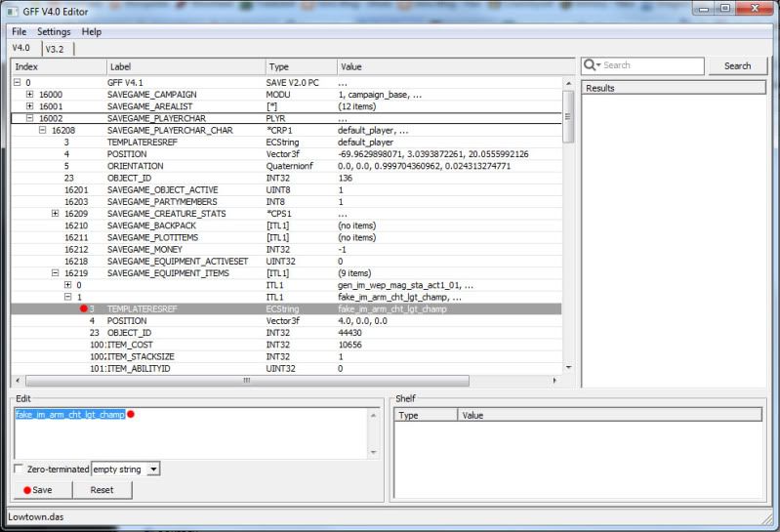Screen dimensions: 780x532
Task: Select the ITEM_COST row
Action: [x=287, y=345]
